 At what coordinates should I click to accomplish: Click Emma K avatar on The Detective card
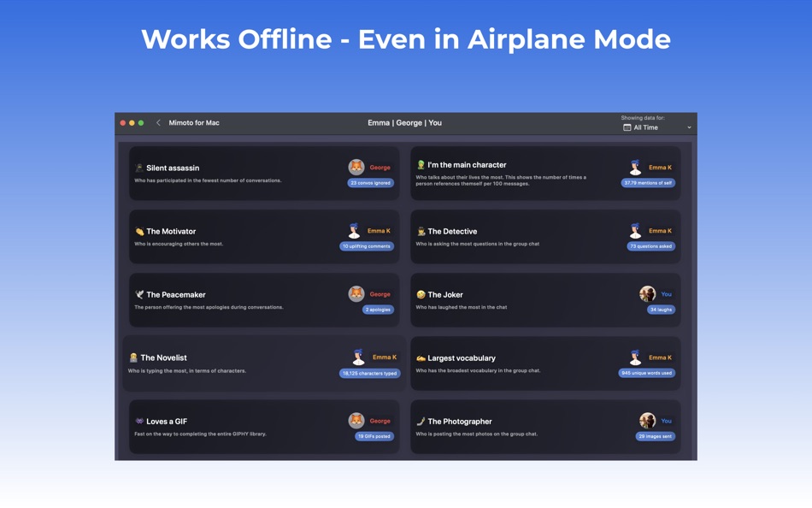pyautogui.click(x=635, y=230)
